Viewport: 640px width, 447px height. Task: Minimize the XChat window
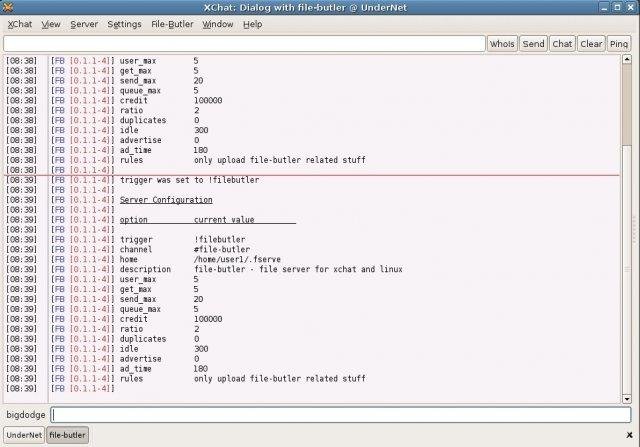[x=604, y=7]
